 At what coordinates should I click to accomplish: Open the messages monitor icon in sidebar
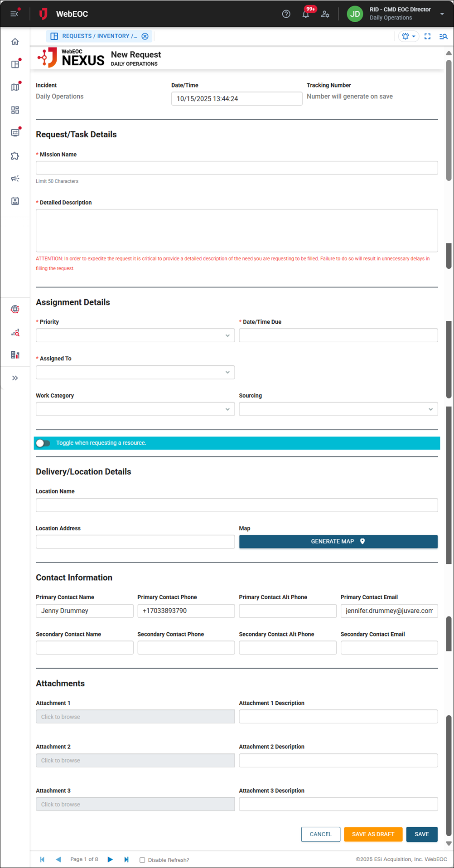(15, 133)
